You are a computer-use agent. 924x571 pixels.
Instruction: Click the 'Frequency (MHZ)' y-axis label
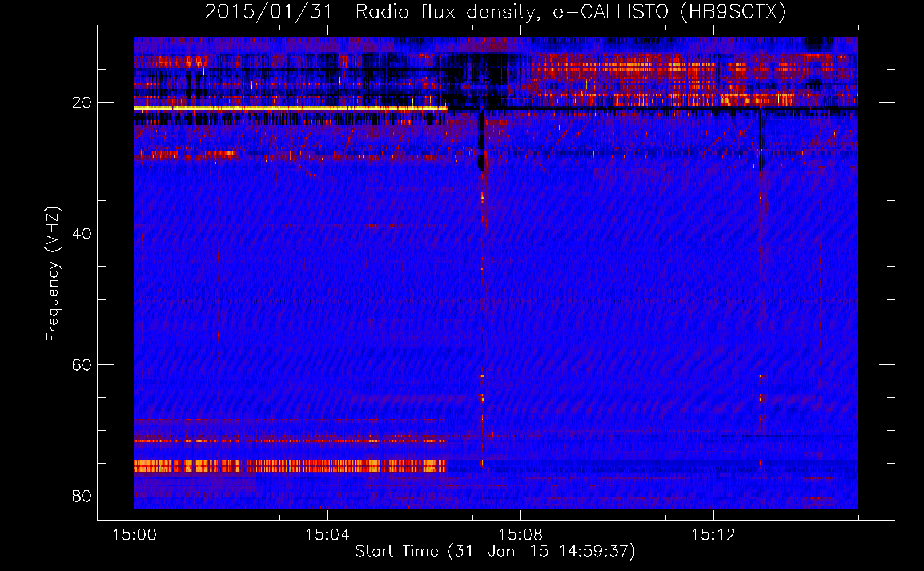coord(53,274)
